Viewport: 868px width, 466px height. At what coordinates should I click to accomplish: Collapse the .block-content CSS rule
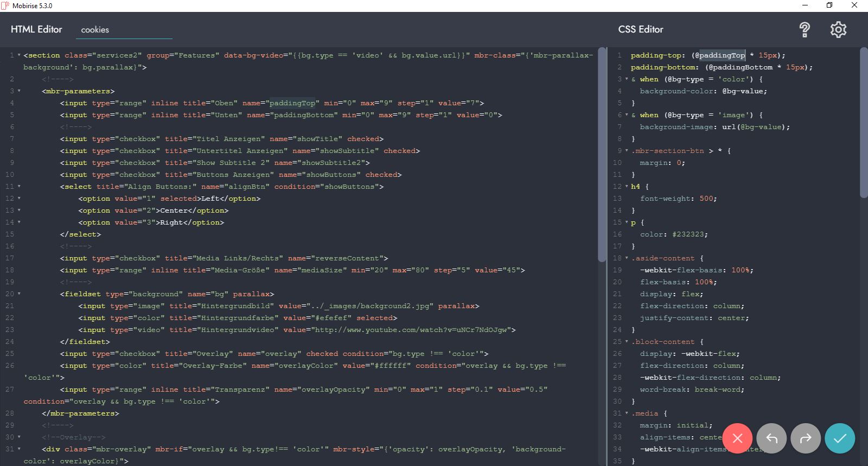click(x=627, y=342)
